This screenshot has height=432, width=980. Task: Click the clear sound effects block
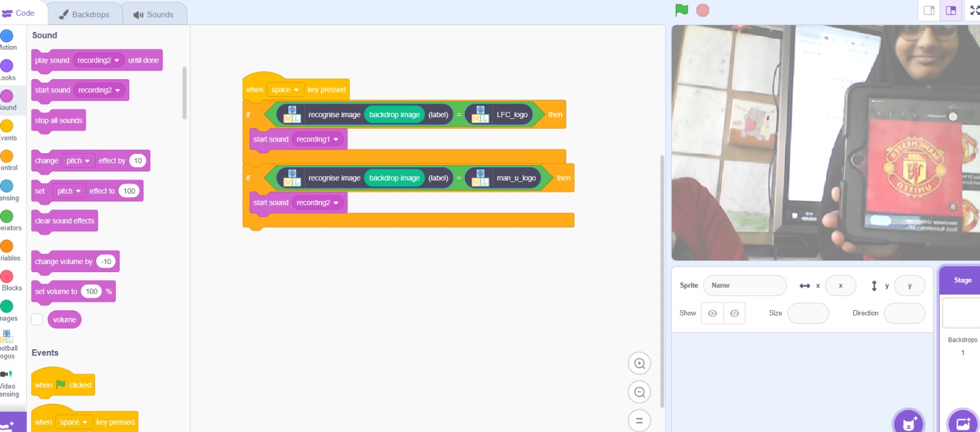tap(64, 221)
